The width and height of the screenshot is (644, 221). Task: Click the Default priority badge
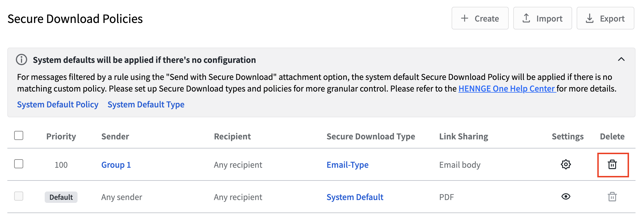coord(61,197)
